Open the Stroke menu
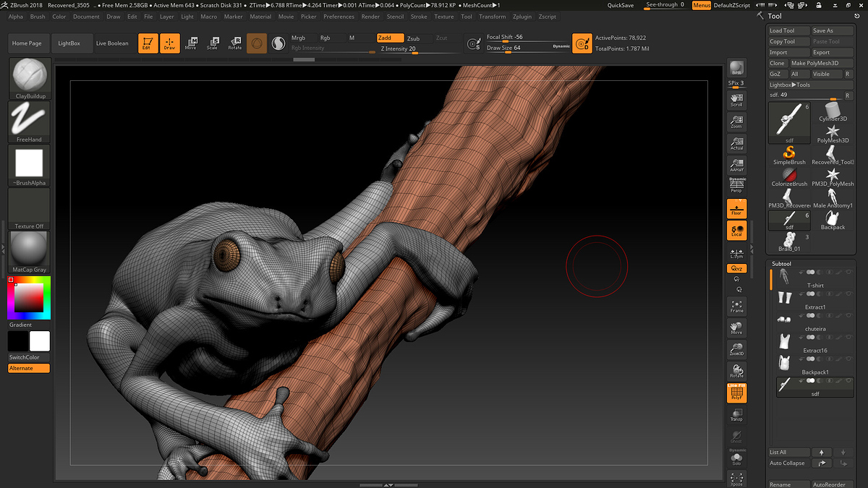868x488 pixels. pos(419,17)
